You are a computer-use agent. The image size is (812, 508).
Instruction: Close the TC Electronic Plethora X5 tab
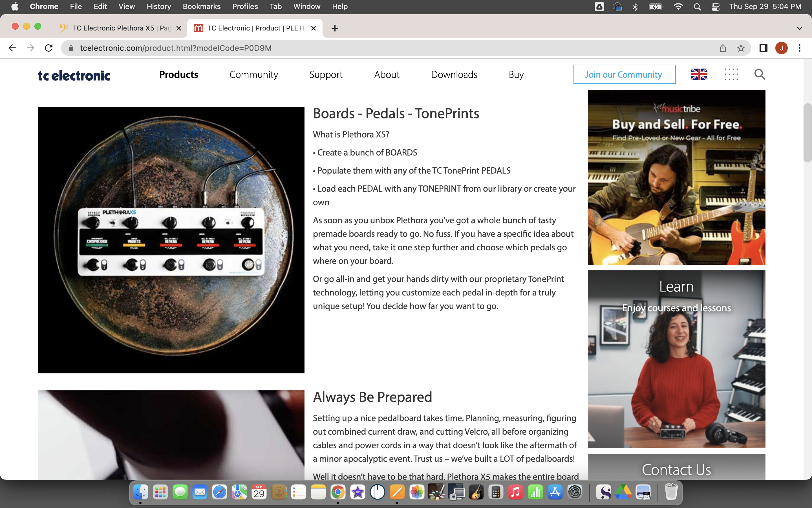pyautogui.click(x=179, y=28)
